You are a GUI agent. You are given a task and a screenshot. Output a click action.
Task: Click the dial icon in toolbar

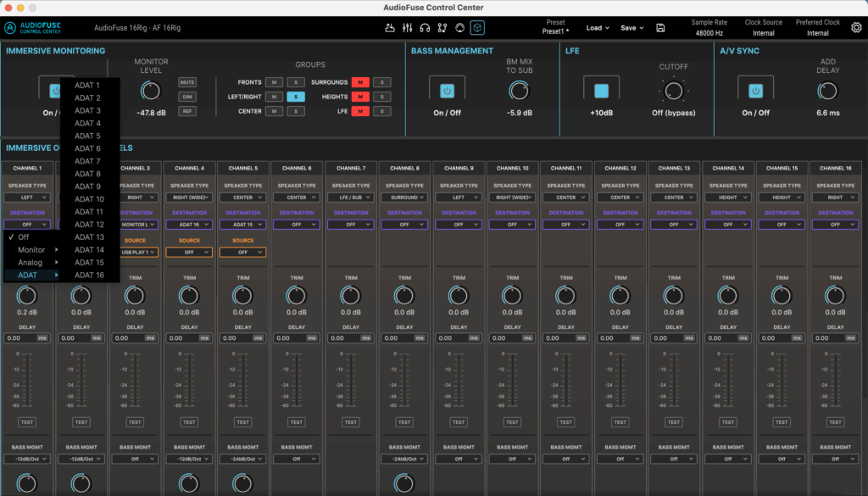tap(460, 28)
